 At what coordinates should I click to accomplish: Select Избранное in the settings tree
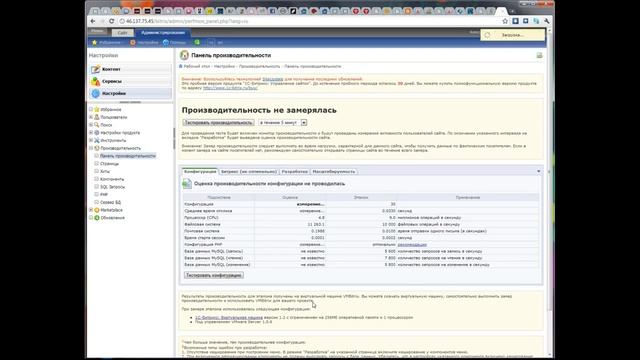(x=111, y=109)
